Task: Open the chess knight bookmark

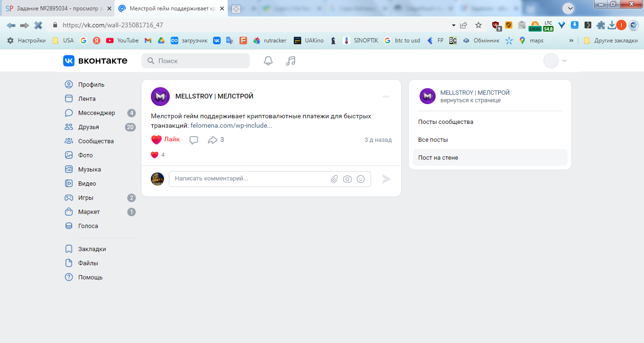Action: tap(333, 41)
